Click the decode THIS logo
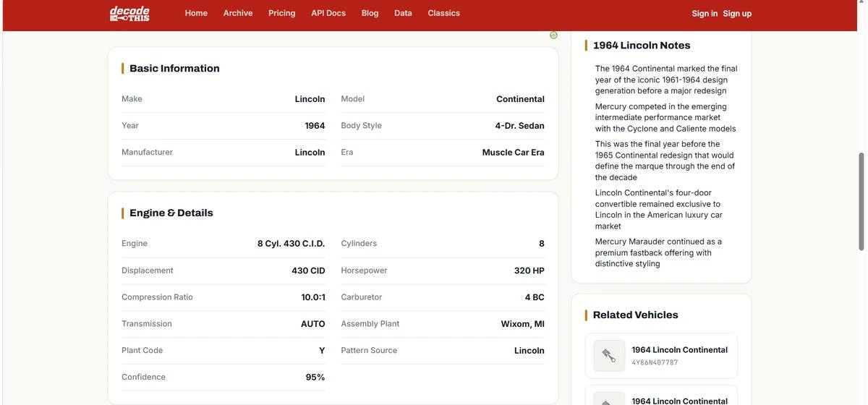Screen dimensions: 868x405 (129, 13)
